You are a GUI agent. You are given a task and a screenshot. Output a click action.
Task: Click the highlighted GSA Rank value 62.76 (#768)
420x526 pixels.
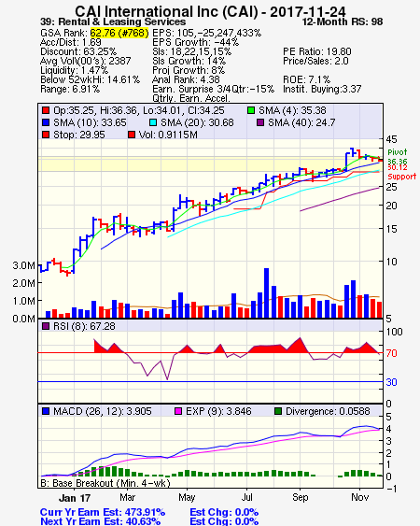click(x=119, y=33)
